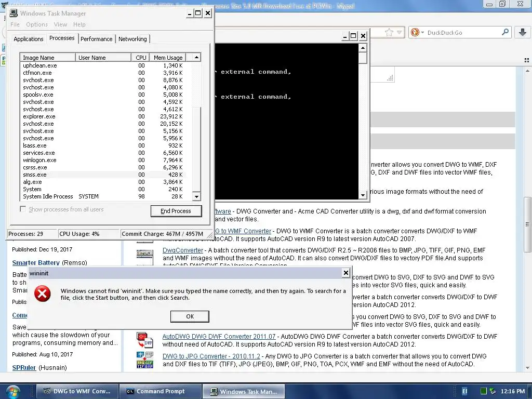Select the System Idle Process row
532x399 pixels.
103,196
